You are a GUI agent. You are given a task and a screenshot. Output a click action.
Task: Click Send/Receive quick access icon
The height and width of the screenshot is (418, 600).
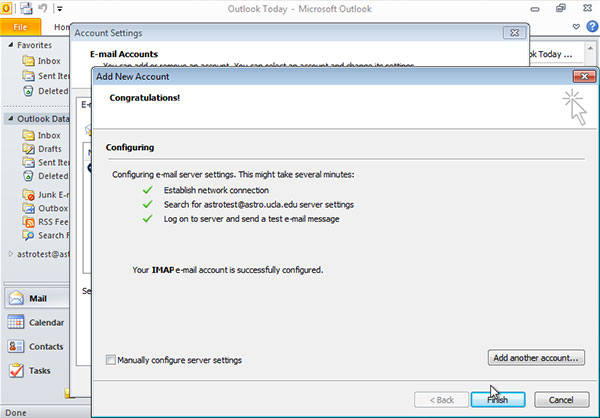(26, 8)
